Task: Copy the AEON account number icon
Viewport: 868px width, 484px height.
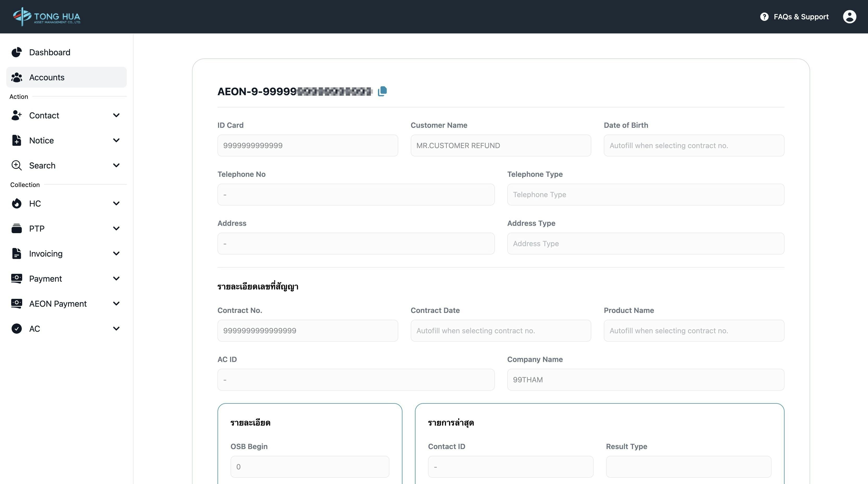Action: pyautogui.click(x=382, y=91)
